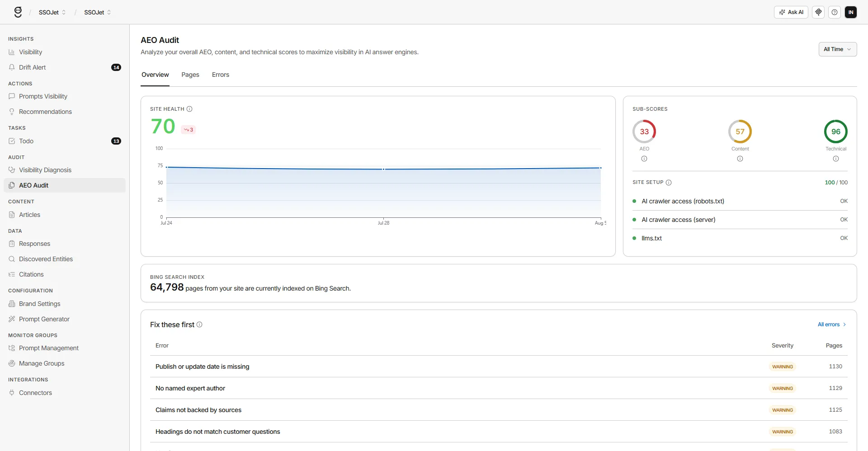868x451 pixels.
Task: Click the Prompt Generator wand icon
Action: click(x=12, y=319)
